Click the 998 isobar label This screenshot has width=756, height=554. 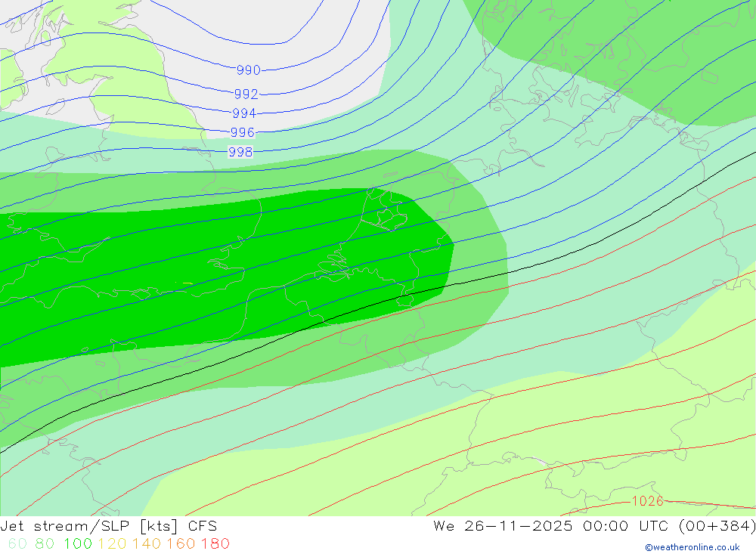pos(240,153)
